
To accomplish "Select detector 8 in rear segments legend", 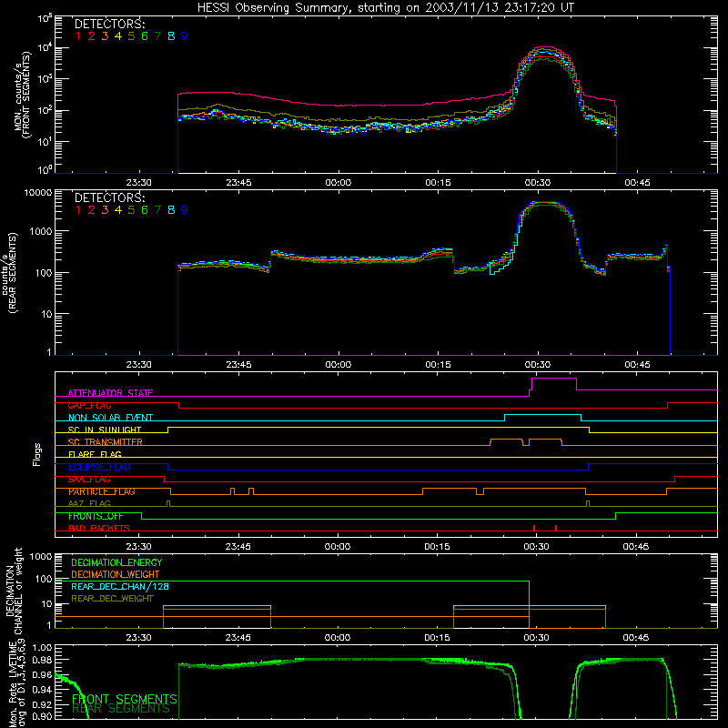I will [x=171, y=210].
